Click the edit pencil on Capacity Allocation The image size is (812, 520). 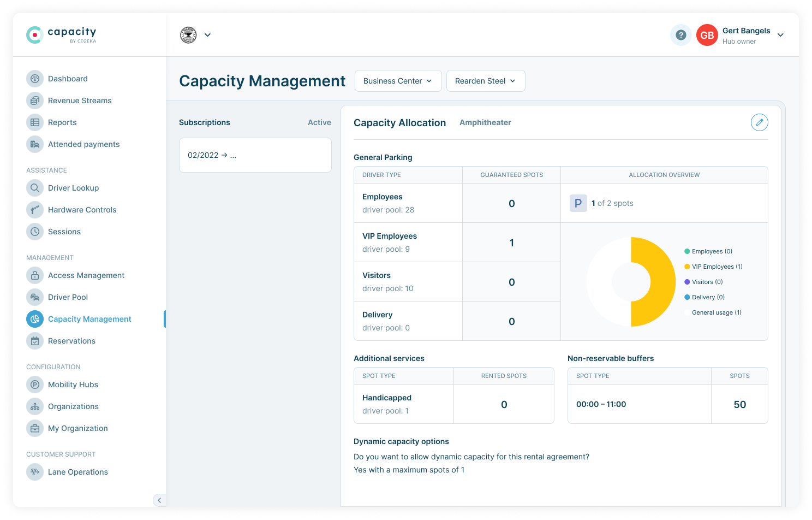[x=759, y=122]
